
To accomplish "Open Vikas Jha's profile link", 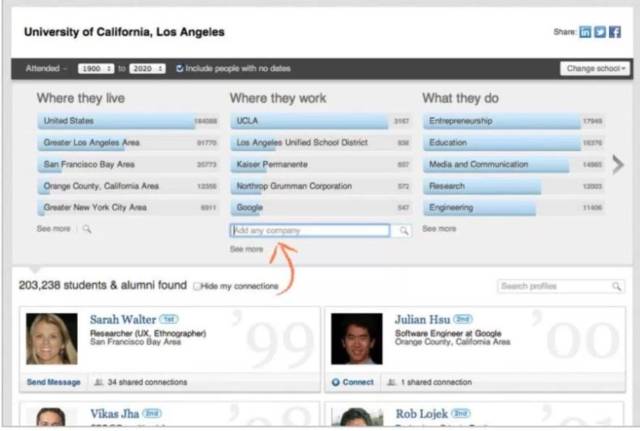I will 115,414.
